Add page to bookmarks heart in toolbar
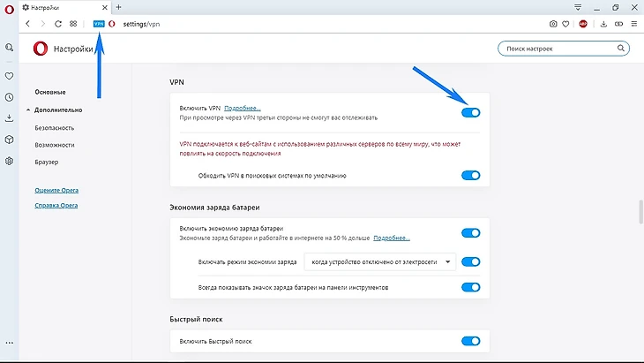This screenshot has height=363, width=644. click(x=565, y=24)
